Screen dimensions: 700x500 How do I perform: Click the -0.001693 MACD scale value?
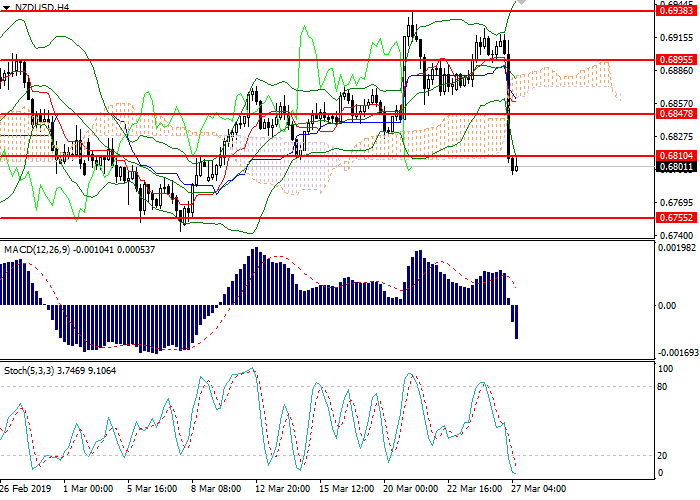point(676,352)
